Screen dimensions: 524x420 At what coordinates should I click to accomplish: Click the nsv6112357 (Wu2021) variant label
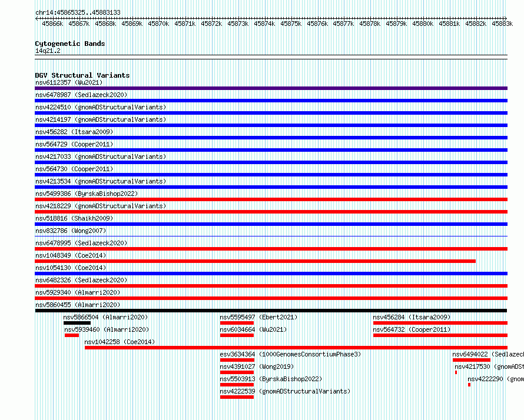(69, 82)
